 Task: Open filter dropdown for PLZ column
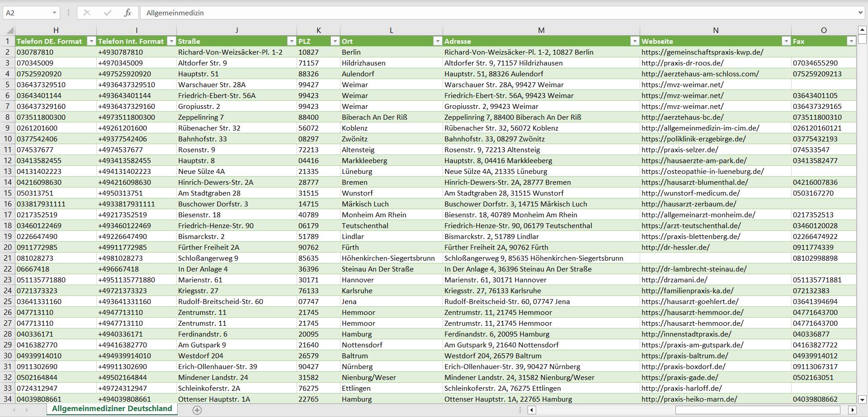pyautogui.click(x=335, y=41)
